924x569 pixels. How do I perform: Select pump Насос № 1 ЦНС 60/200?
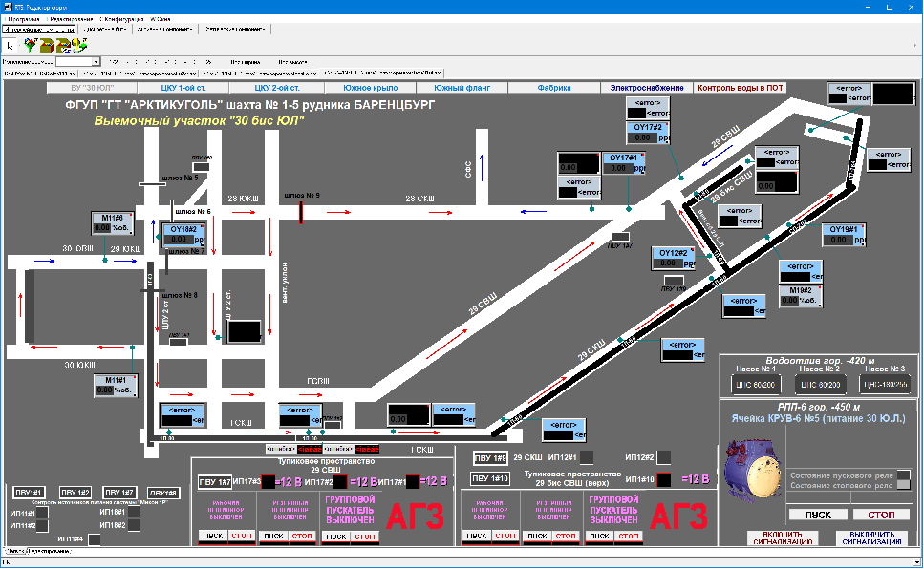756,385
